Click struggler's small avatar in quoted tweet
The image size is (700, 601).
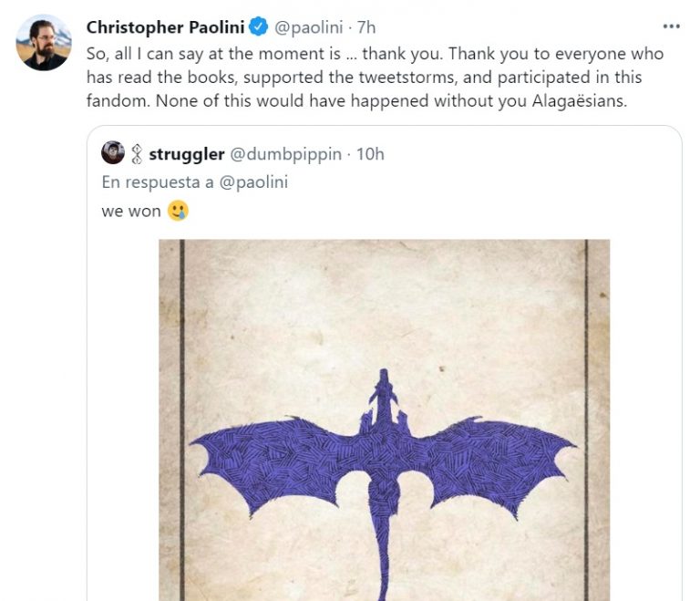tap(113, 153)
